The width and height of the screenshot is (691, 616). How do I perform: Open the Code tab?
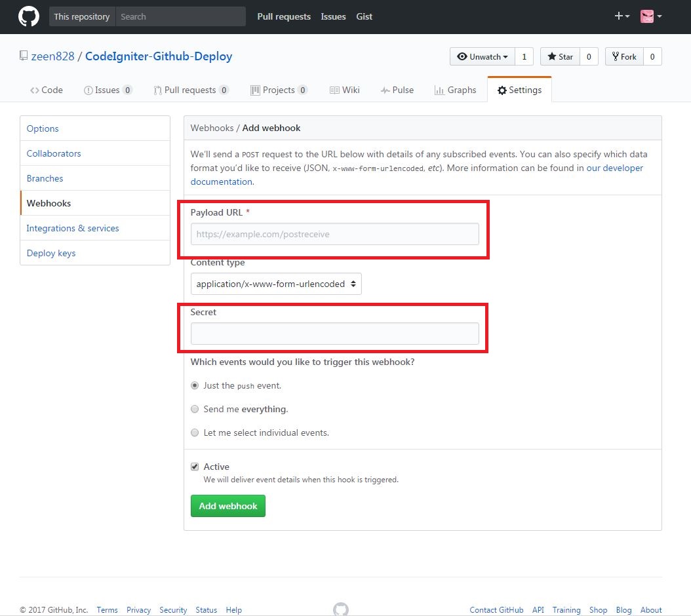(47, 90)
